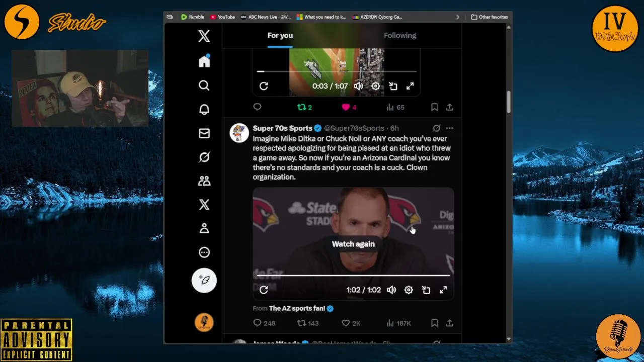Open Profile in the sidebar
Image resolution: width=644 pixels, height=362 pixels.
[204, 228]
